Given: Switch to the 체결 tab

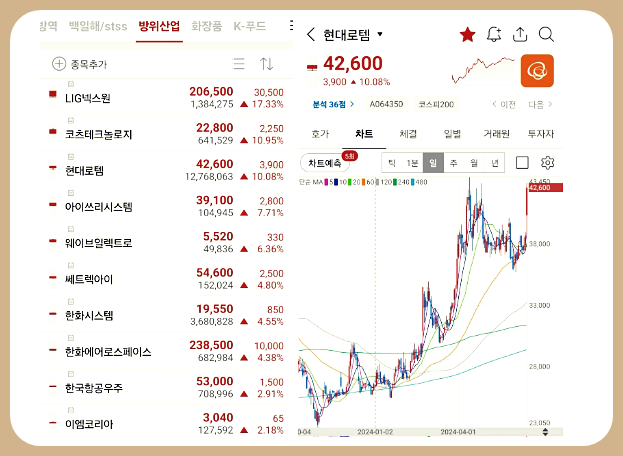Looking at the screenshot, I should point(408,134).
